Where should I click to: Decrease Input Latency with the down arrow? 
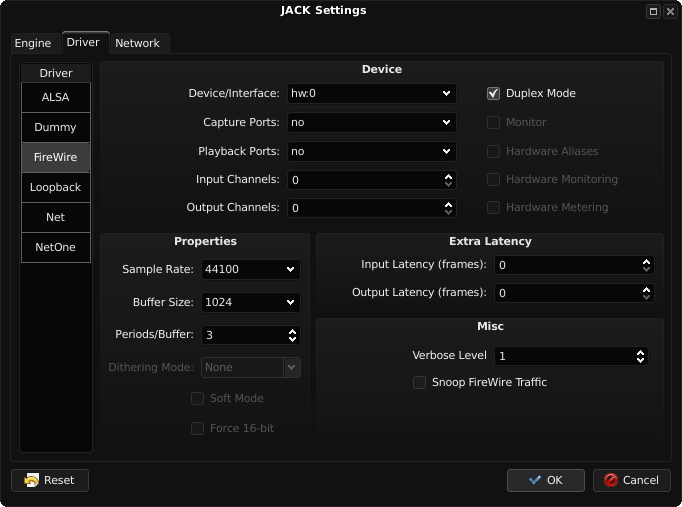pos(646,269)
